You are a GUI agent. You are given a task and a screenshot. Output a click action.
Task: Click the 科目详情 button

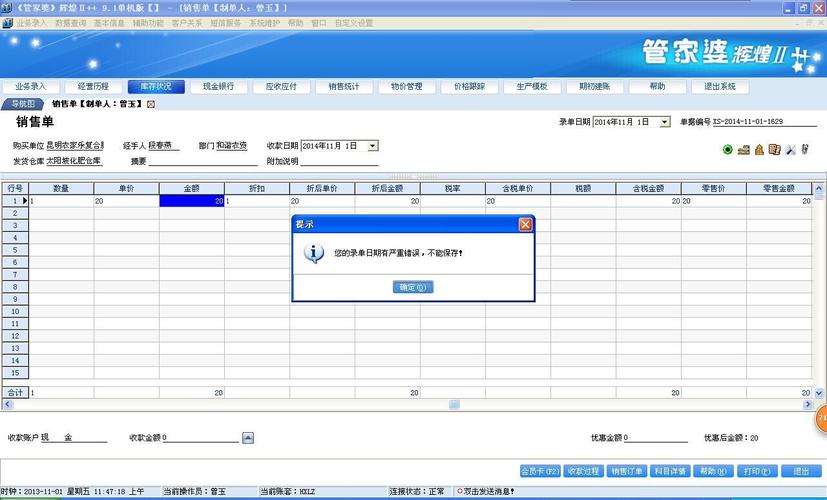click(670, 471)
